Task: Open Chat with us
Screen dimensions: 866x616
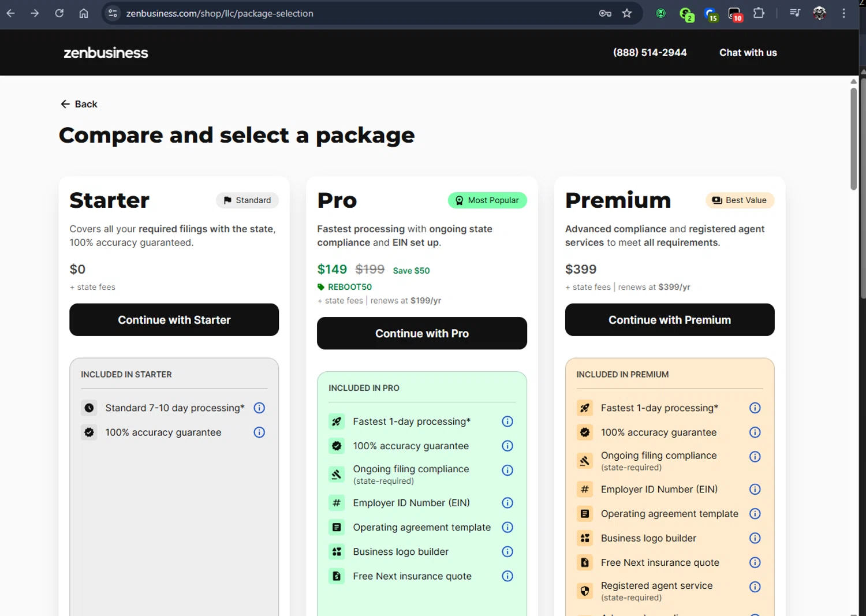Action: click(748, 53)
